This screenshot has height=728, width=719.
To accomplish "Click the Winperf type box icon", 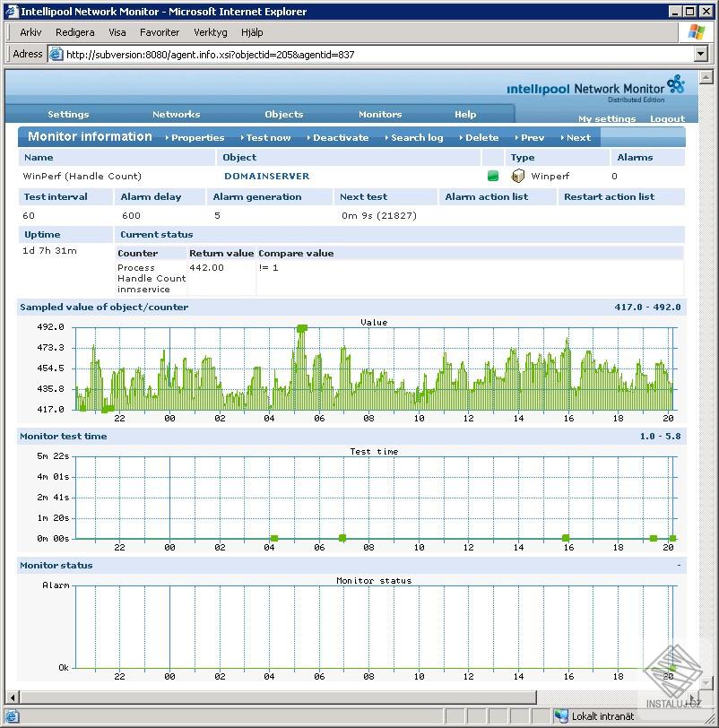I will 517,176.
